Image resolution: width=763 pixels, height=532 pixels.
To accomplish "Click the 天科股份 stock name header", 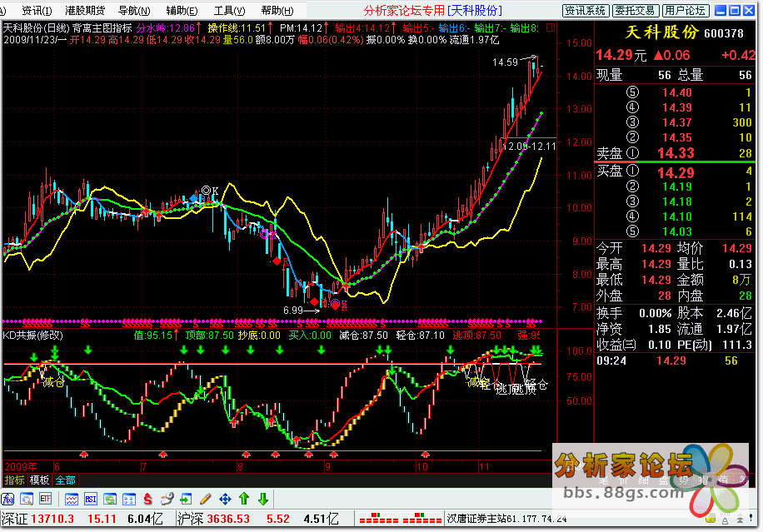I will point(661,32).
